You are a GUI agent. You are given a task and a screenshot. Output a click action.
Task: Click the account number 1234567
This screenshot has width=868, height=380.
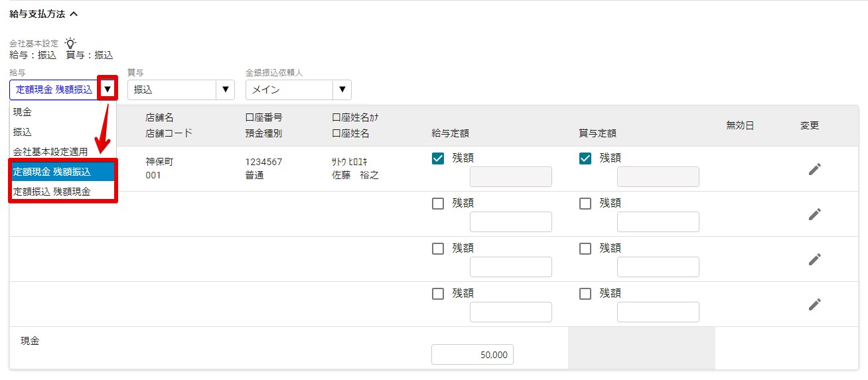(x=263, y=162)
